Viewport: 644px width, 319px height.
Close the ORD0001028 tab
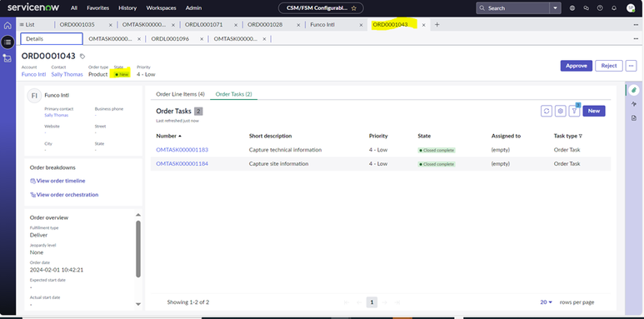point(298,25)
